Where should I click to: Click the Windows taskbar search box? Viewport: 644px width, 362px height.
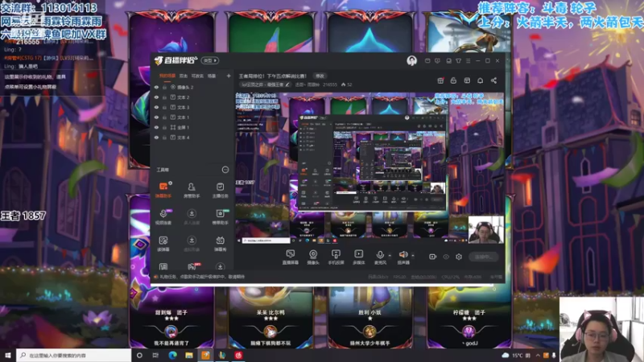pos(74,356)
